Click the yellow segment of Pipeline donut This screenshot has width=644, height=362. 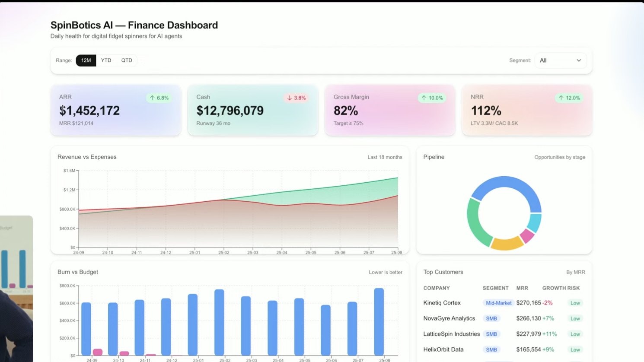tap(507, 244)
